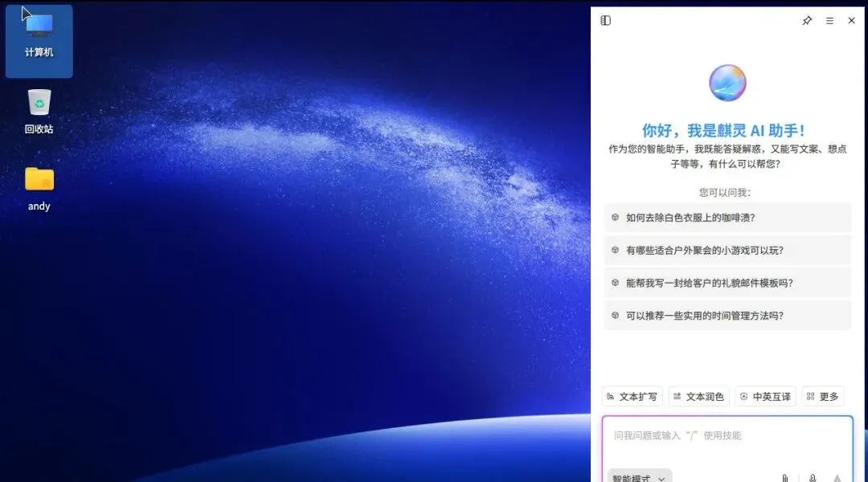Close the AI assistant panel

(851, 20)
